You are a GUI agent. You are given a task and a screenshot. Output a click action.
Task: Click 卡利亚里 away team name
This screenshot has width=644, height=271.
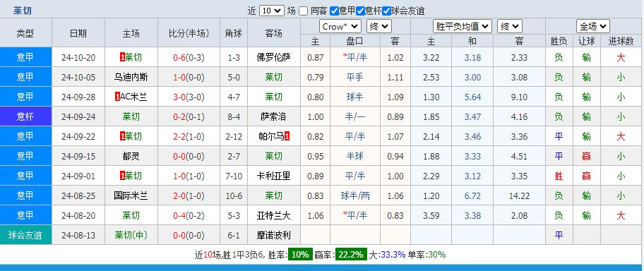coord(273,176)
